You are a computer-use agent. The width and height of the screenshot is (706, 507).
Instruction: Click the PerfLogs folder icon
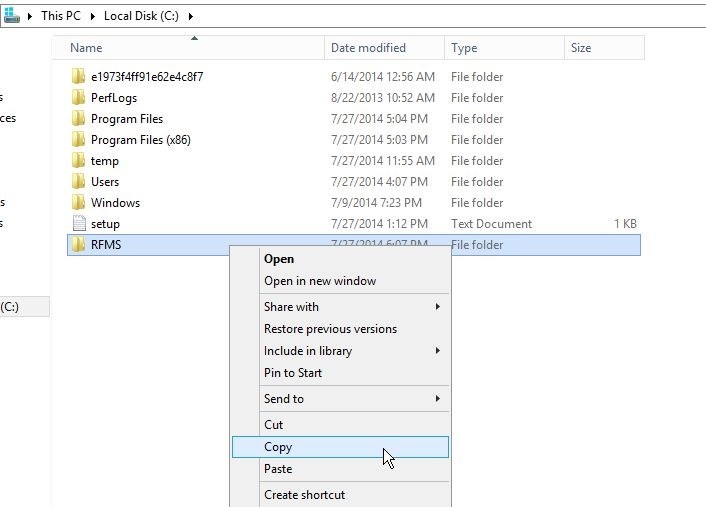pos(78,98)
